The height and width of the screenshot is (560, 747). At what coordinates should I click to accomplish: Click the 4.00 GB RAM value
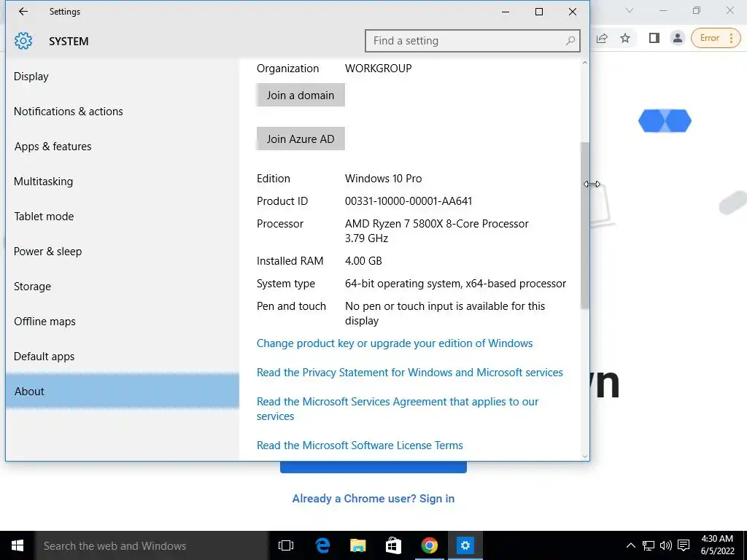tap(363, 261)
